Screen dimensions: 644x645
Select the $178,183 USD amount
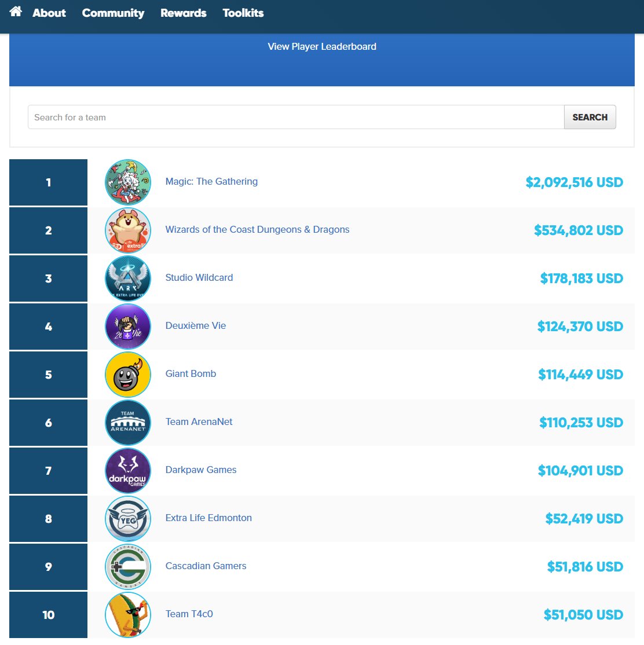(582, 278)
